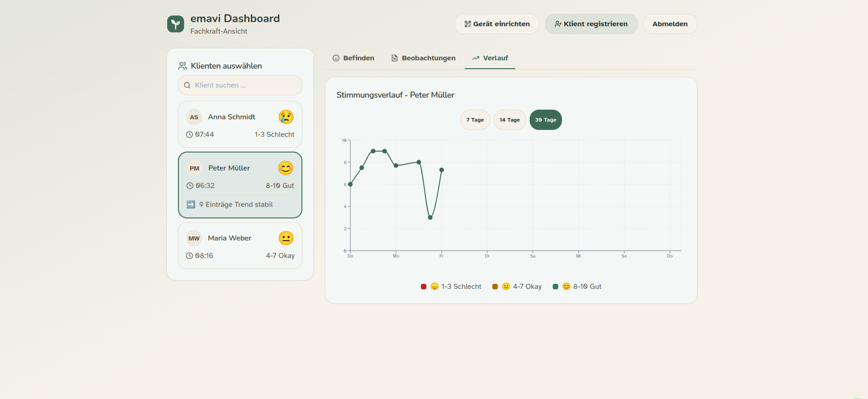Click the '1-3 Schlecht' label on Anna's card
The height and width of the screenshot is (399, 868).
pyautogui.click(x=274, y=135)
